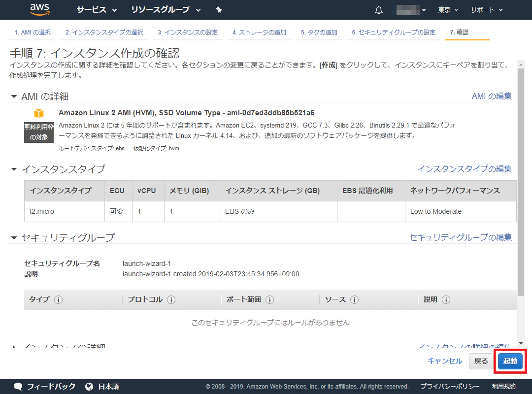Click the インスタンスタイプの編集 link
Screen dimensions: 532x394
465,168
